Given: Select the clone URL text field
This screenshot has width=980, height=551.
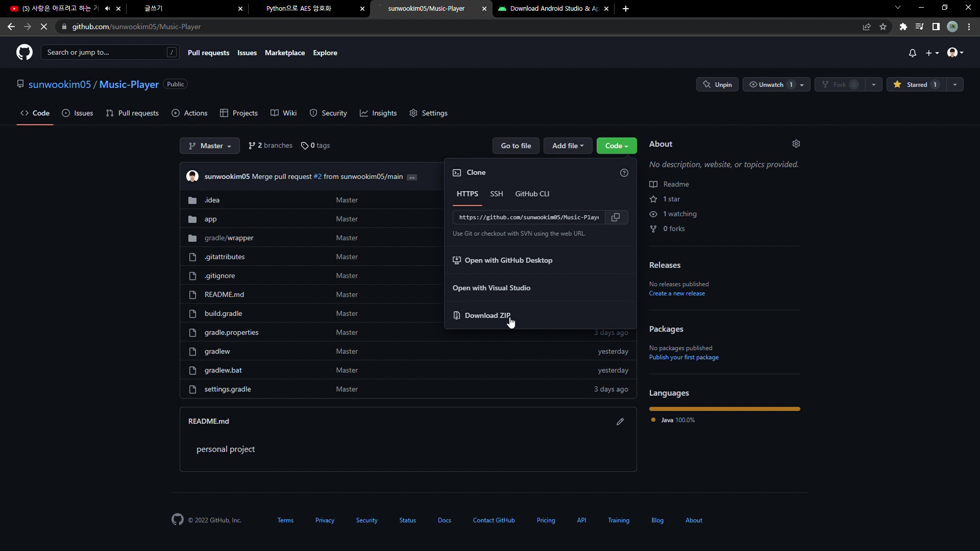Looking at the screenshot, I should pos(529,217).
